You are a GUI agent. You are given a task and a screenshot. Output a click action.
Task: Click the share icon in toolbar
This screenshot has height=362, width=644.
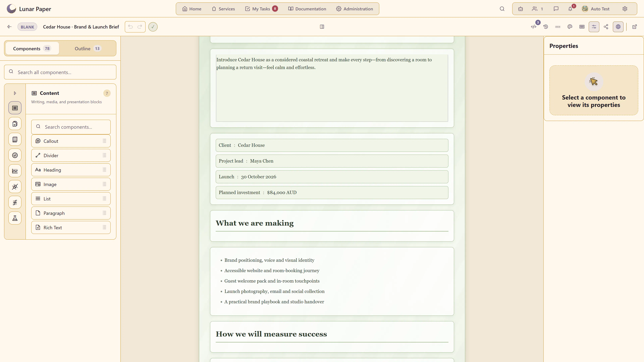click(606, 27)
